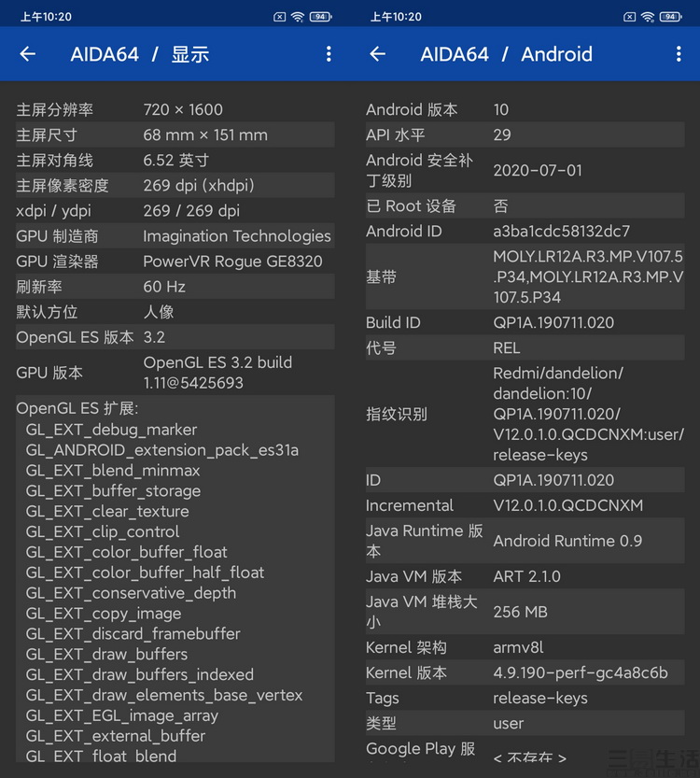
Task: Tap the AIDA64 / Android title
Action: pyautogui.click(x=506, y=53)
